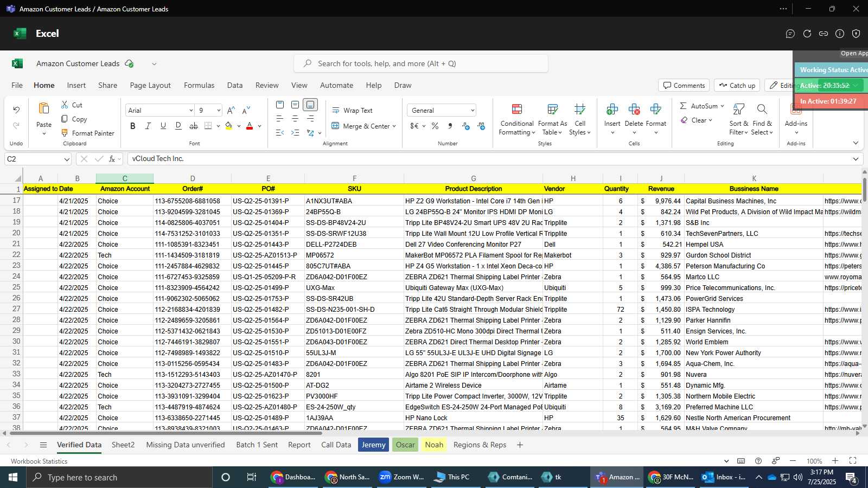Screen dimensions: 868x488
Task: Click the fill color highlighter swatch
Action: point(229,126)
